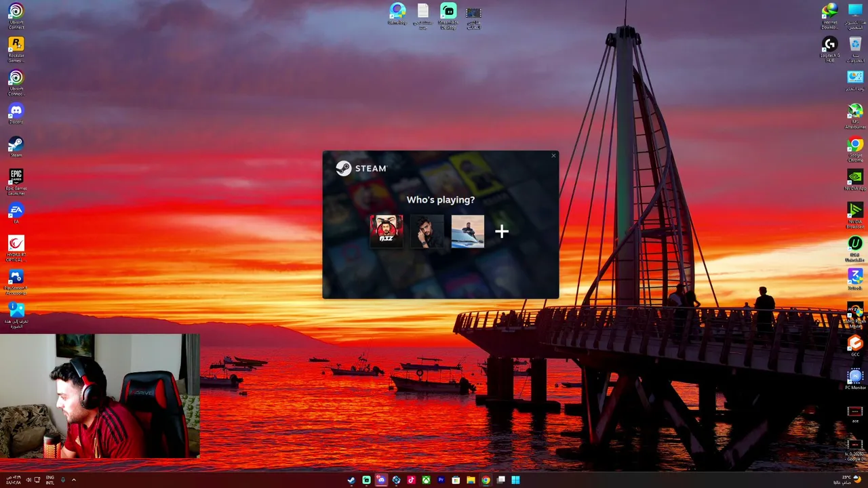Viewport: 868px width, 488px height.
Task: Open the HYDRA R7 OPTICAL desktop icon
Action: (16, 248)
